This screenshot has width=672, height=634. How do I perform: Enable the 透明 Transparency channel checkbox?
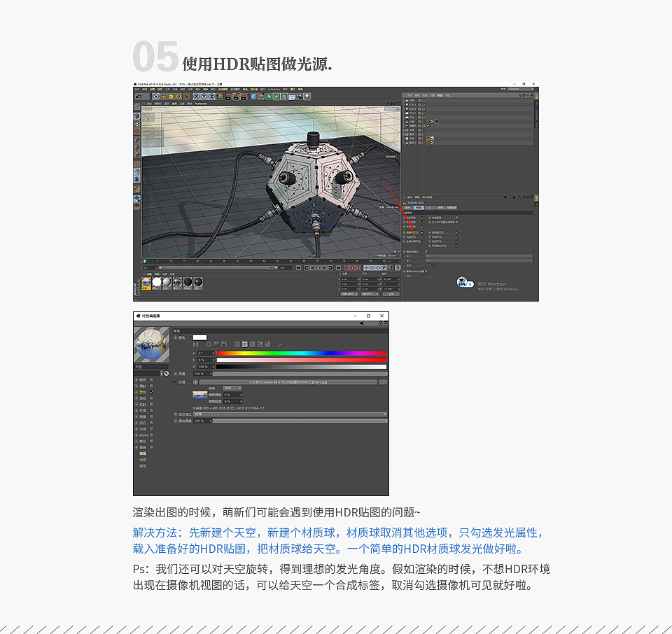[x=152, y=398]
